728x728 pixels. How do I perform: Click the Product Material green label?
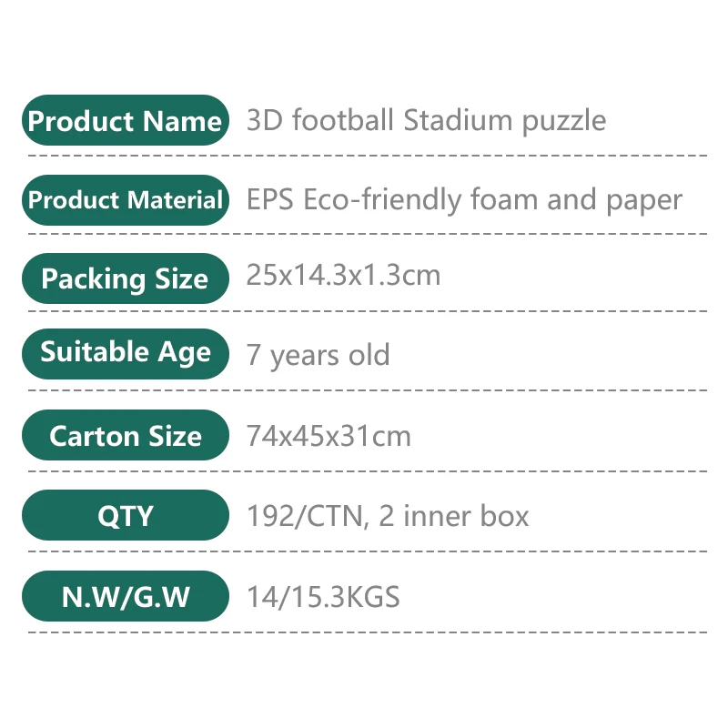click(126, 200)
